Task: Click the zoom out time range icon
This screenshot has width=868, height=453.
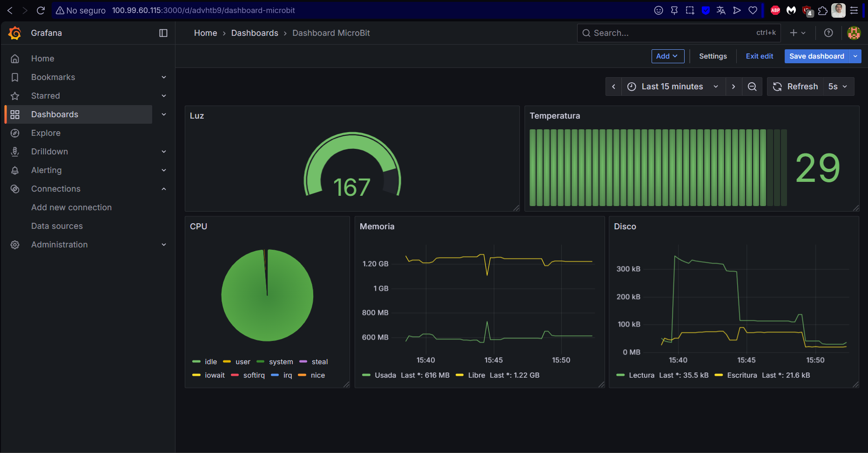Action: tap(752, 87)
